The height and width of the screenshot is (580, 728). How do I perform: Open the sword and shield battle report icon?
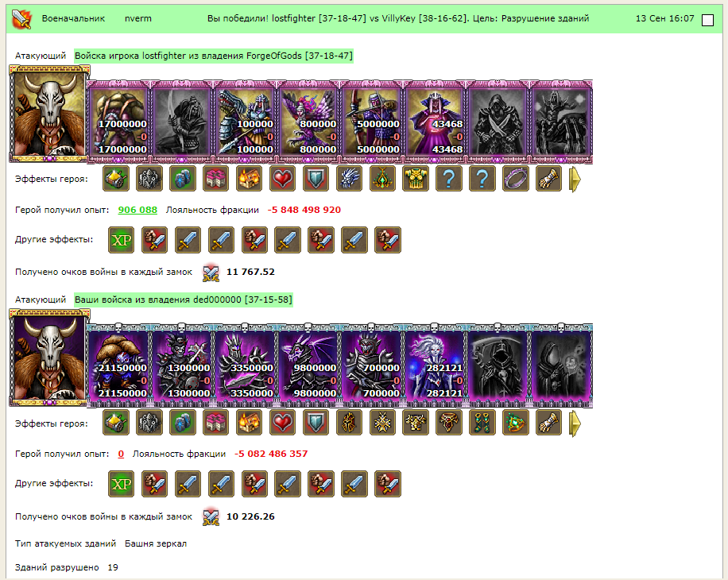pyautogui.click(x=21, y=18)
